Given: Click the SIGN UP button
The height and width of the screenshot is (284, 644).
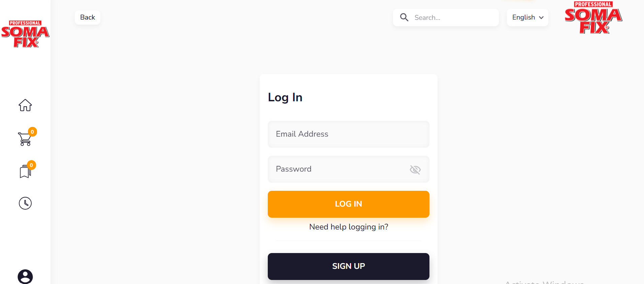Looking at the screenshot, I should pos(348,266).
